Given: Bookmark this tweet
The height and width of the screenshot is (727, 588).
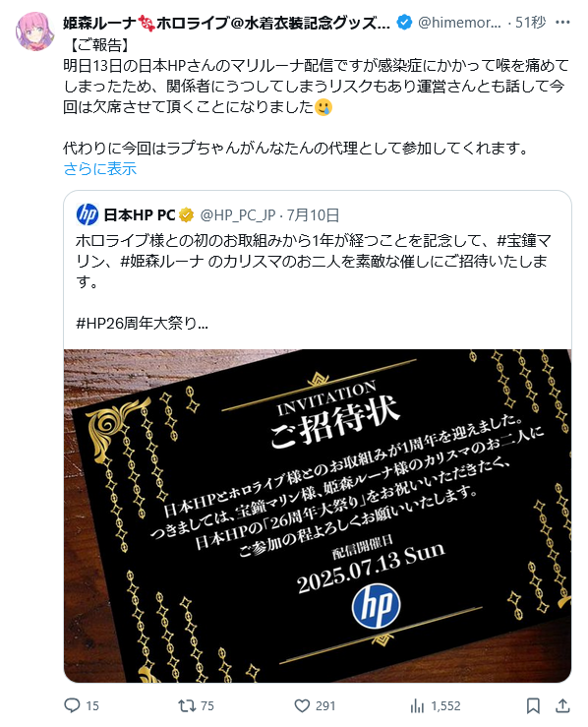Looking at the screenshot, I should 533,705.
